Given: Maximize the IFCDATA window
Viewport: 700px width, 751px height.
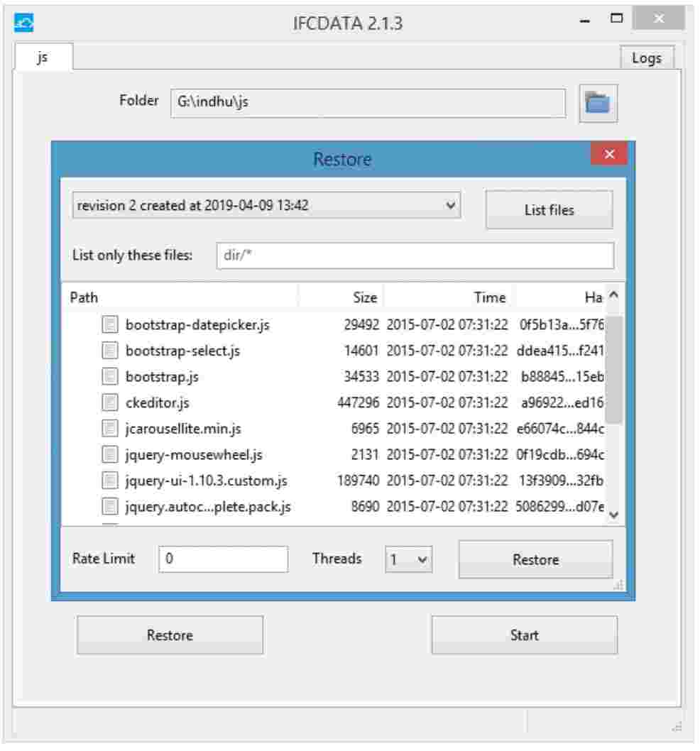Looking at the screenshot, I should pos(617,18).
